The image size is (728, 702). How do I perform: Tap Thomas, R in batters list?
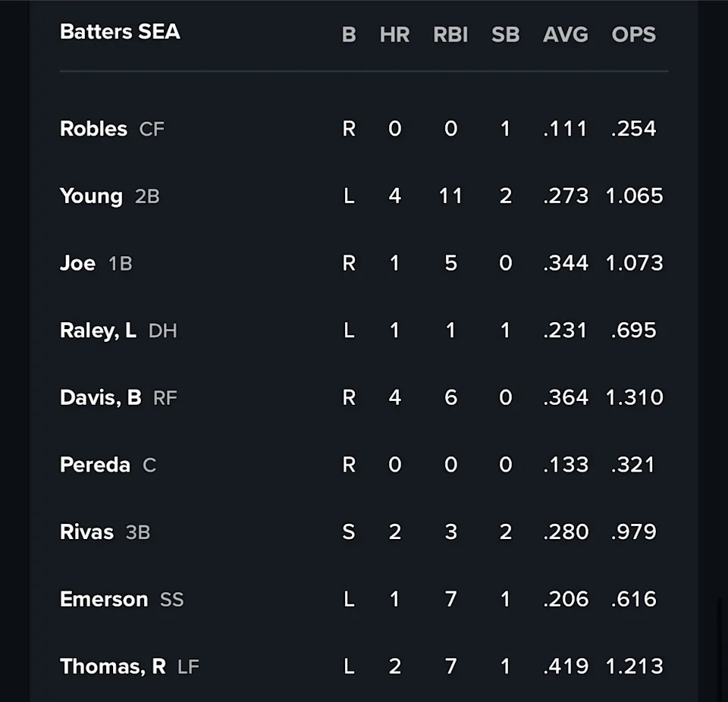(x=112, y=666)
